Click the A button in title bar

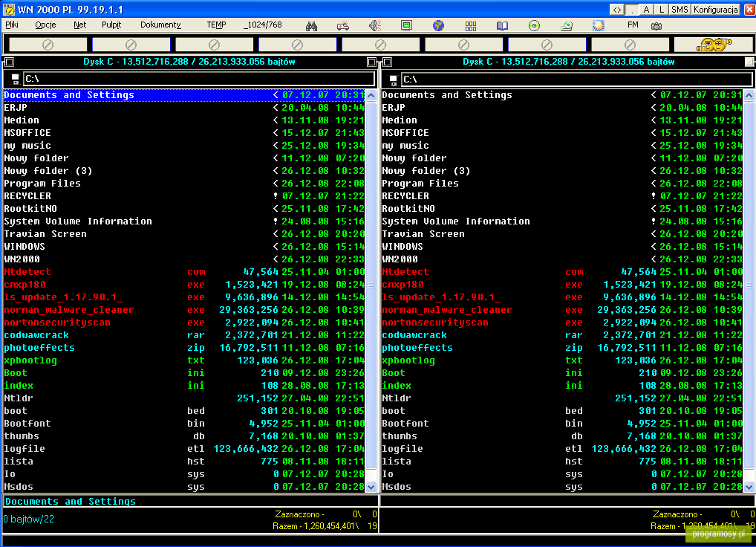(x=647, y=10)
